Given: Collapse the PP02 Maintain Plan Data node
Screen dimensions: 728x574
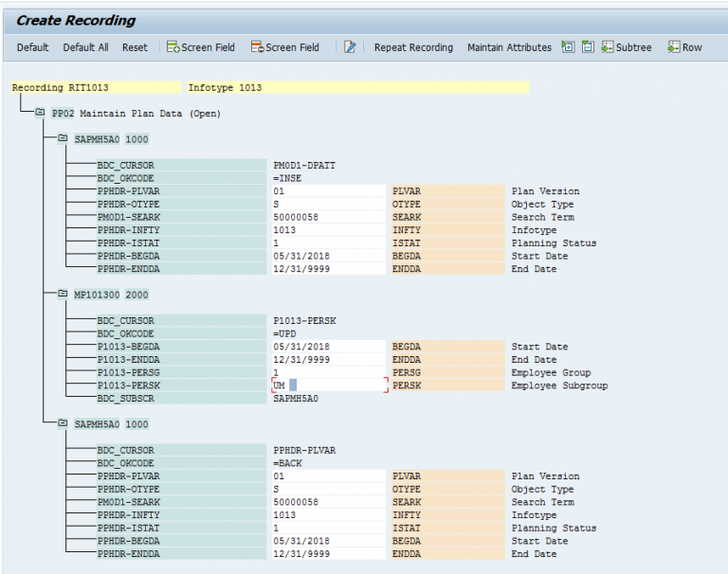Looking at the screenshot, I should (x=40, y=113).
